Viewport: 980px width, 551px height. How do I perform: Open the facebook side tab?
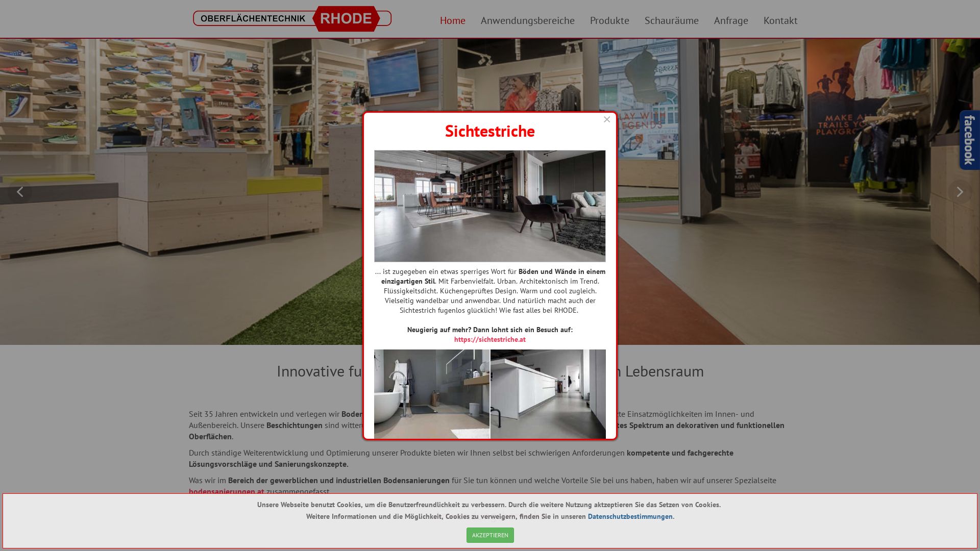coord(970,140)
